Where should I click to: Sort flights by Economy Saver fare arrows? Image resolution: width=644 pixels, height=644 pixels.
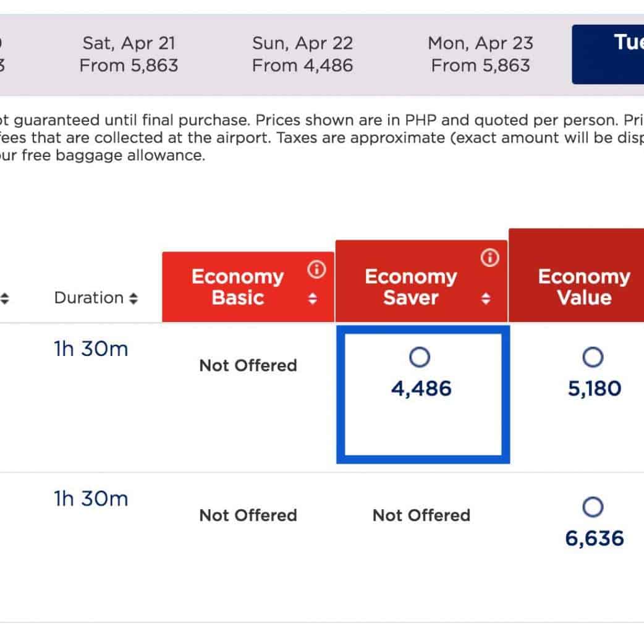point(486,299)
